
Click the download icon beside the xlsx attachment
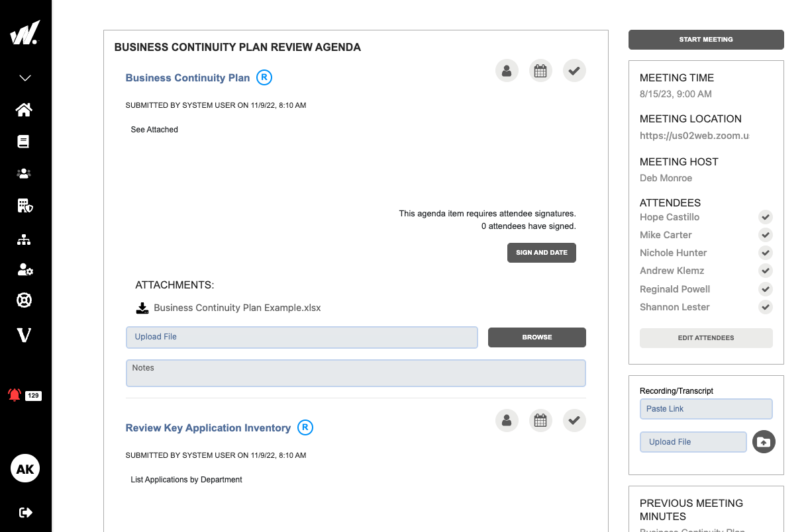142,307
